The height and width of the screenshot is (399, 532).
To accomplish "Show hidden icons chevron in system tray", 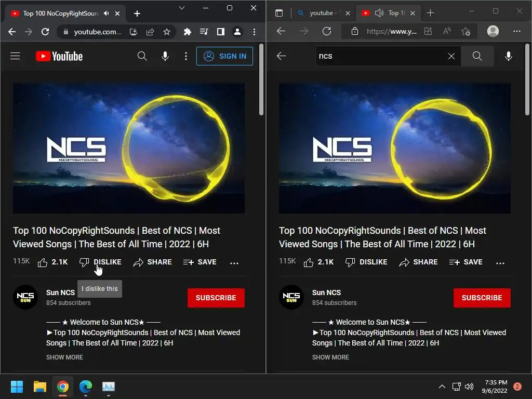I will 442,387.
